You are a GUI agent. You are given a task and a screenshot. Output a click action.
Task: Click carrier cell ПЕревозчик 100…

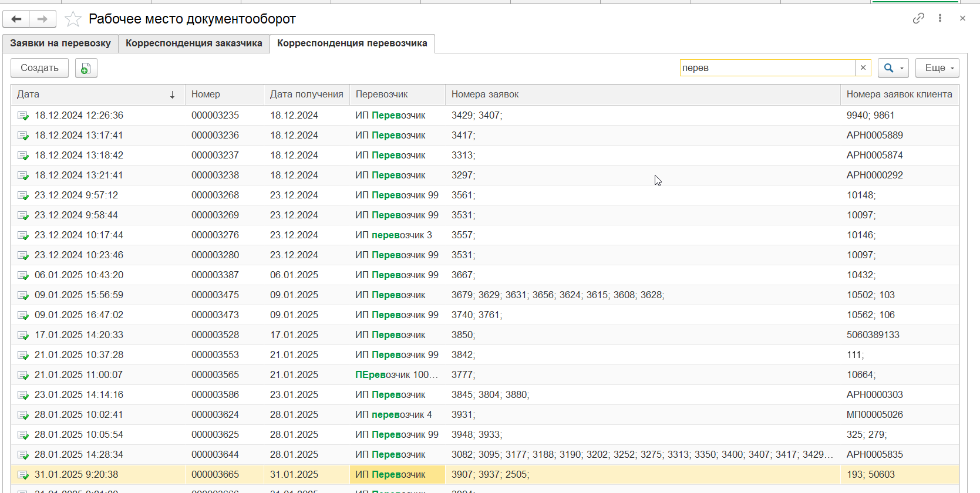coord(398,375)
